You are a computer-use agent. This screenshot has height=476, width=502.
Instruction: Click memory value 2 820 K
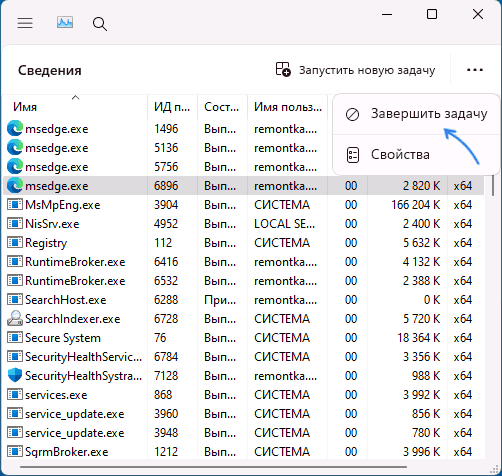pyautogui.click(x=421, y=186)
